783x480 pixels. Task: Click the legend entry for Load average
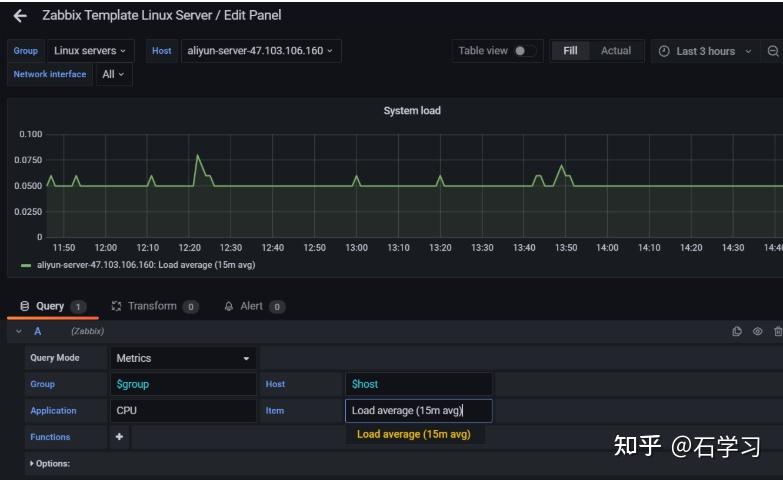tap(146, 265)
